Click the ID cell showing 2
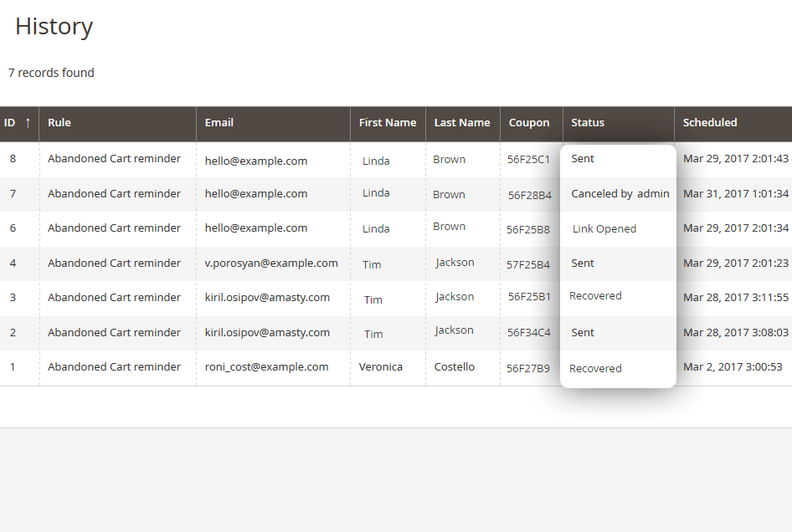 coord(13,333)
